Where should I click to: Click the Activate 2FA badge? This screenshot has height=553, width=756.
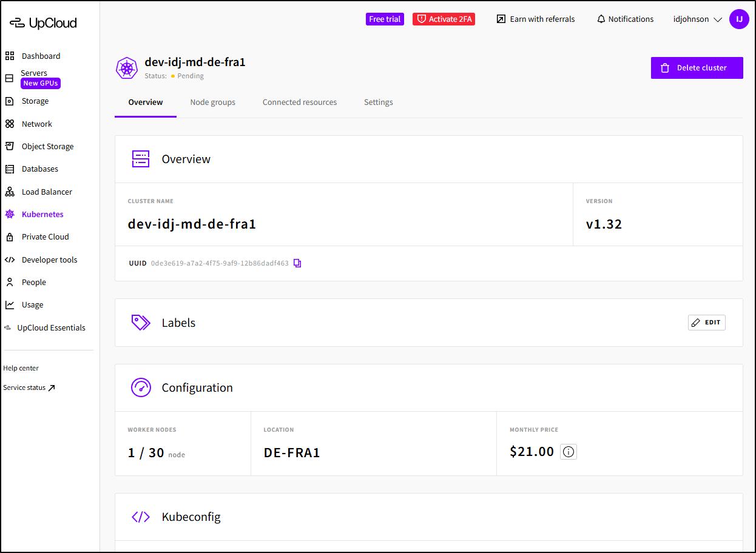(x=444, y=19)
